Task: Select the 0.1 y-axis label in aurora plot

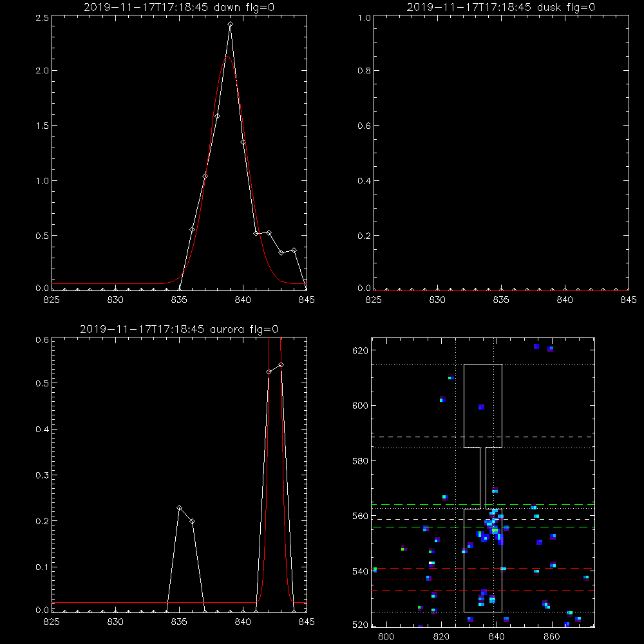Action: tap(43, 567)
